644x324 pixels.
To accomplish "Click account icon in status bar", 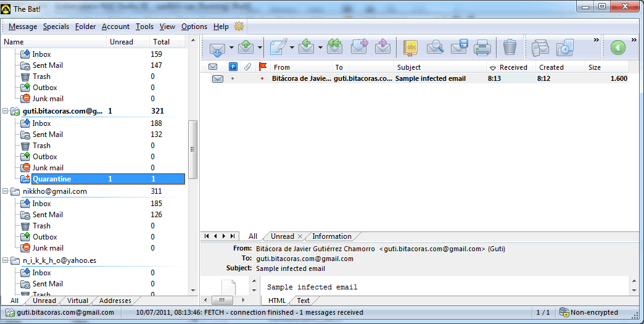I will (x=10, y=312).
